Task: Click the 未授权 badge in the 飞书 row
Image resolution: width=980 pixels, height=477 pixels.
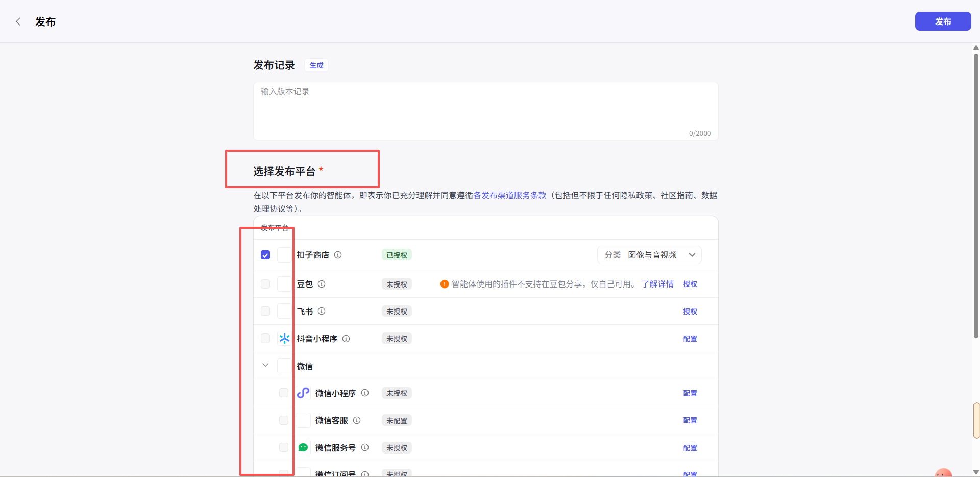Action: [x=397, y=311]
